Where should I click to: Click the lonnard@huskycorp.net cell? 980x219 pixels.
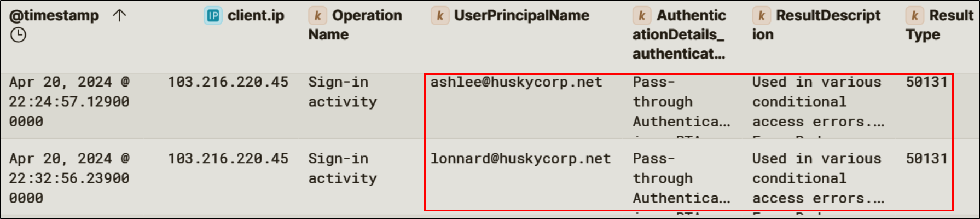click(520, 159)
